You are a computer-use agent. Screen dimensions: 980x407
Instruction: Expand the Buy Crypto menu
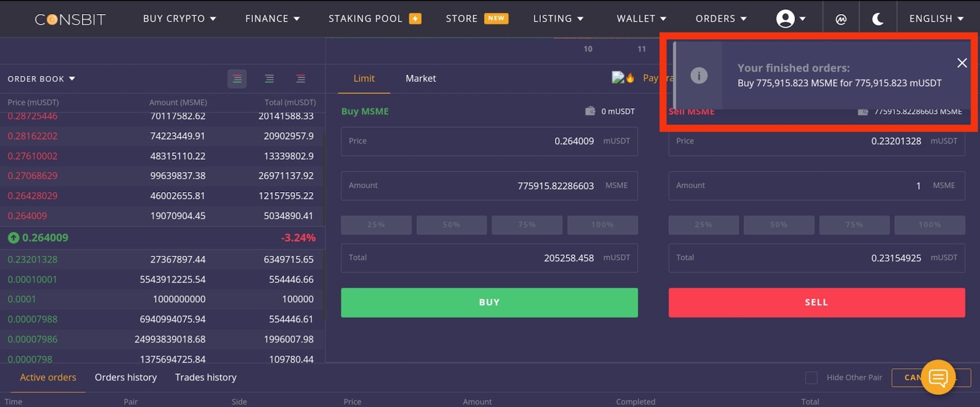[x=179, y=19]
